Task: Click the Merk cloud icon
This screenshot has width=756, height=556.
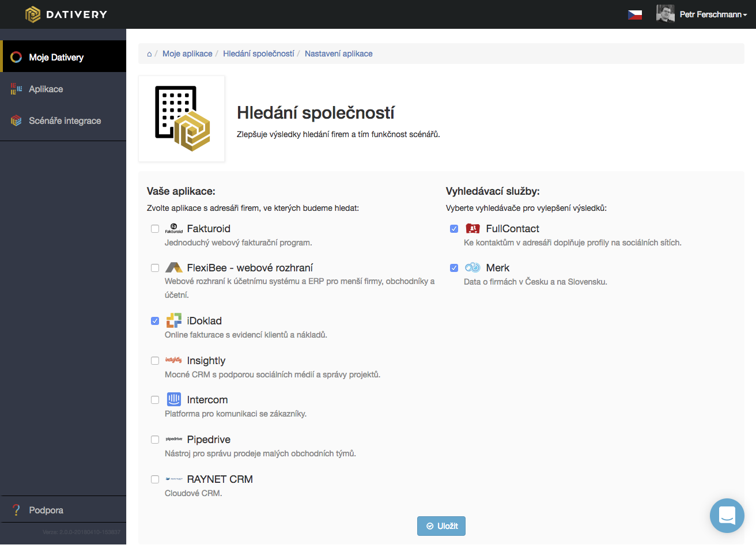Action: pyautogui.click(x=472, y=268)
